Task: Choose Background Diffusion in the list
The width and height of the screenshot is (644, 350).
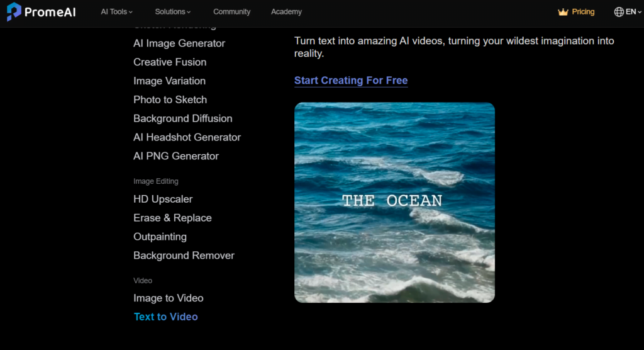Action: coord(183,118)
